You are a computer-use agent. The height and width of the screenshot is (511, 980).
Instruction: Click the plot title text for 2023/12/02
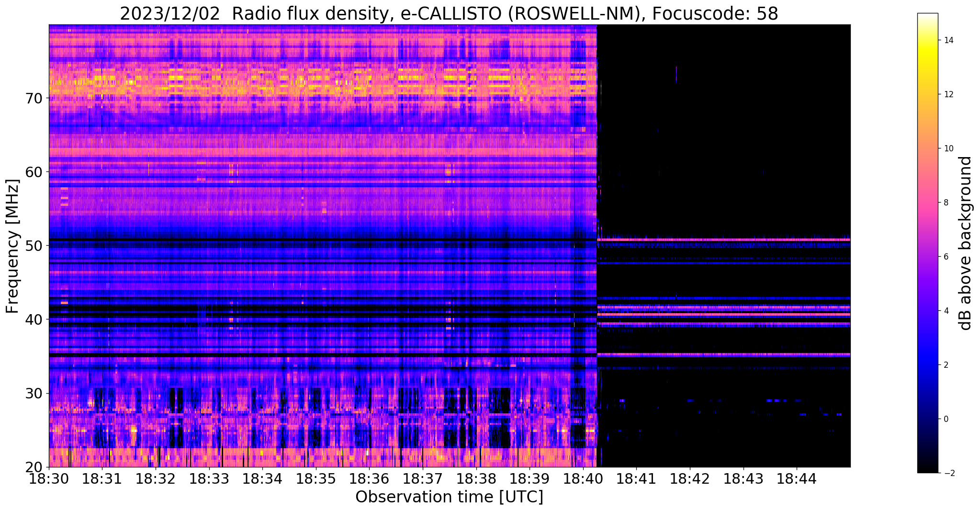click(x=449, y=13)
